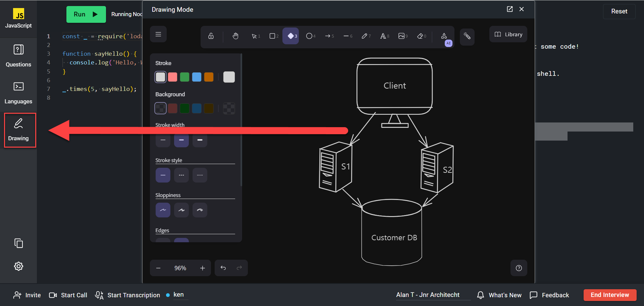
Task: Select the eraser tool
Action: pyautogui.click(x=421, y=36)
